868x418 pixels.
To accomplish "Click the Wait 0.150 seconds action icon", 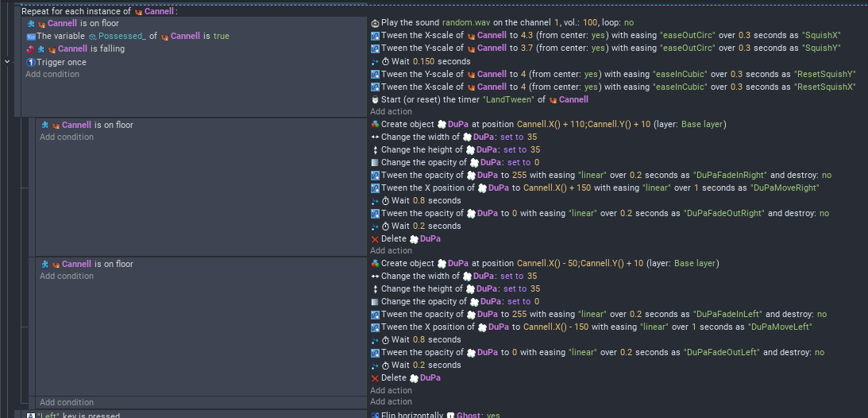I will click(375, 61).
